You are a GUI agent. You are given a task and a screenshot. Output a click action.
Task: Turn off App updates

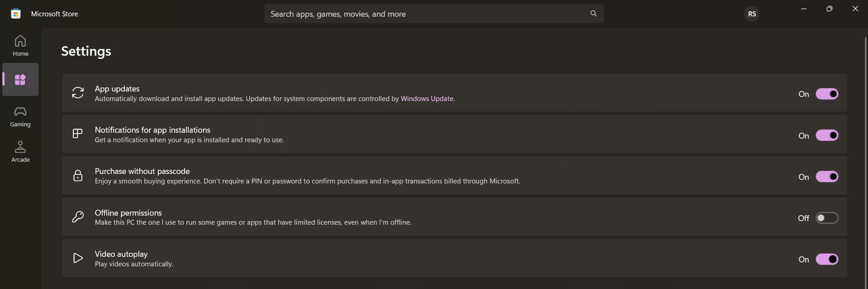(x=827, y=94)
